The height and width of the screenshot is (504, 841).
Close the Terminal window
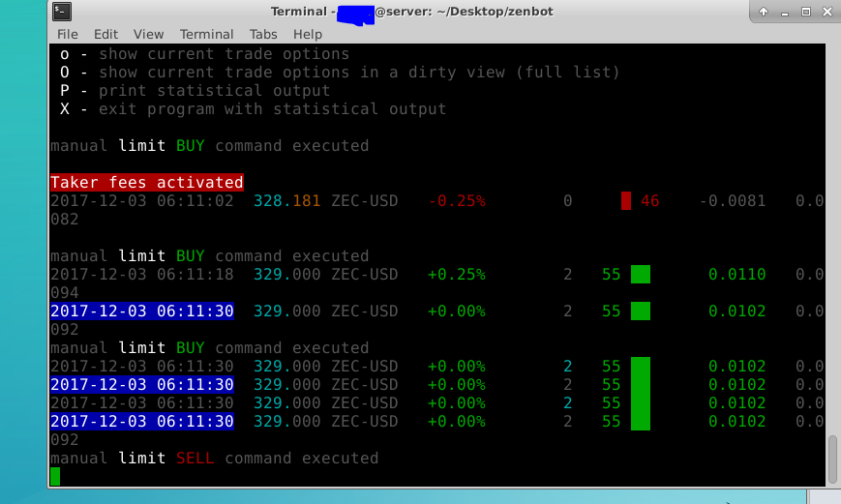pyautogui.click(x=827, y=12)
